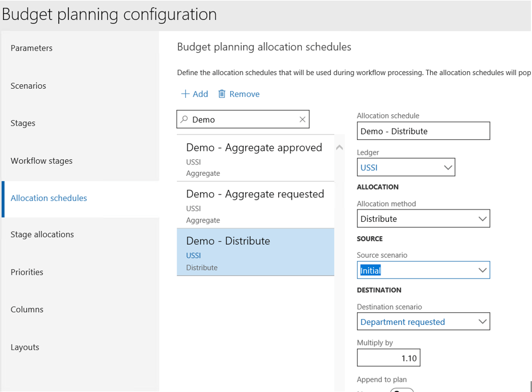Click the scrollbar up arrow beside the list

coord(340,147)
